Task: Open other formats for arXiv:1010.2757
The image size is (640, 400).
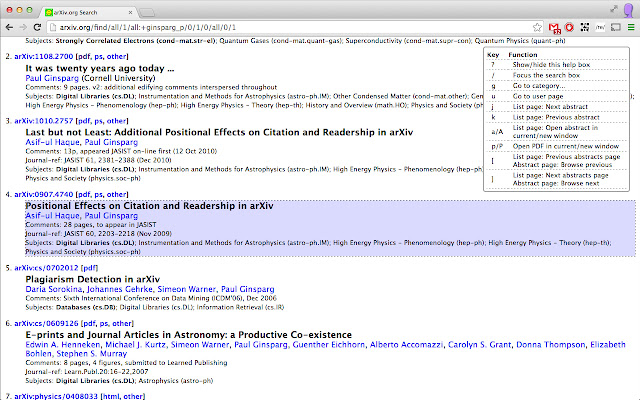Action: (116, 121)
